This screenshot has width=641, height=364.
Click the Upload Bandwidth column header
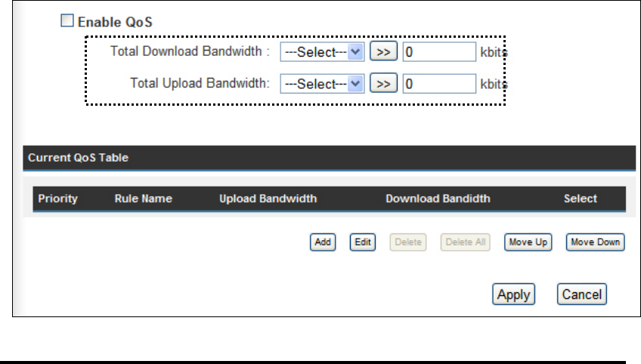click(x=268, y=199)
